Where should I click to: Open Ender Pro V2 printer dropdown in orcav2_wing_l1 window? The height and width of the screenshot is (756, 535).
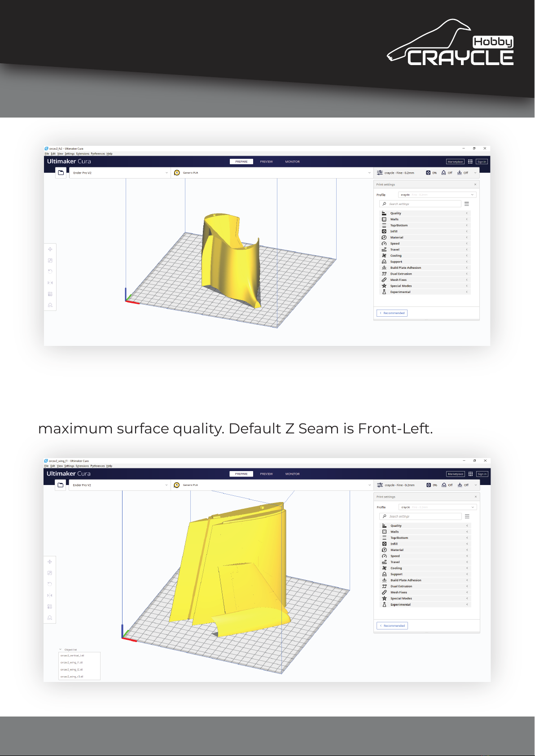pos(120,485)
